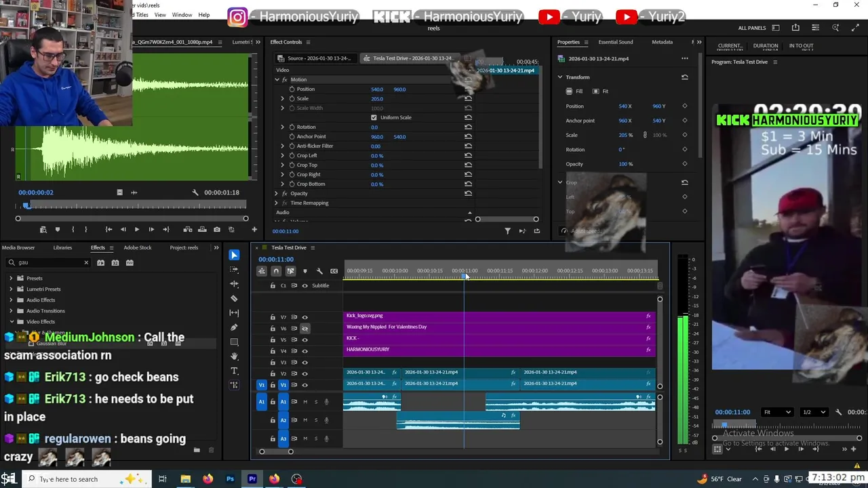The image size is (868, 488).
Task: Toggle Linked Selection in timeline
Action: pos(290,271)
